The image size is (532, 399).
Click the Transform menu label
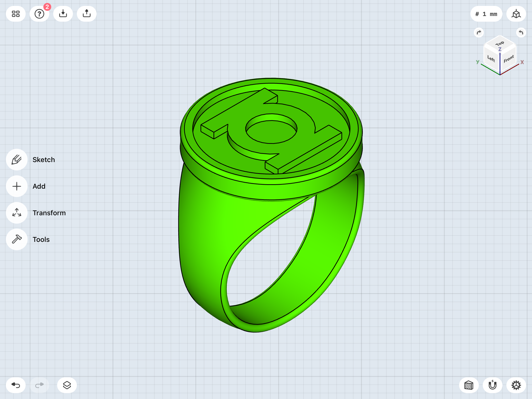[49, 213]
